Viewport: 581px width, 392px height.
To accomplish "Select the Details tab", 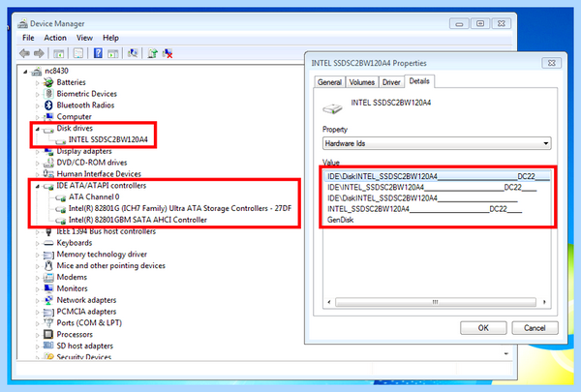I will tap(419, 81).
